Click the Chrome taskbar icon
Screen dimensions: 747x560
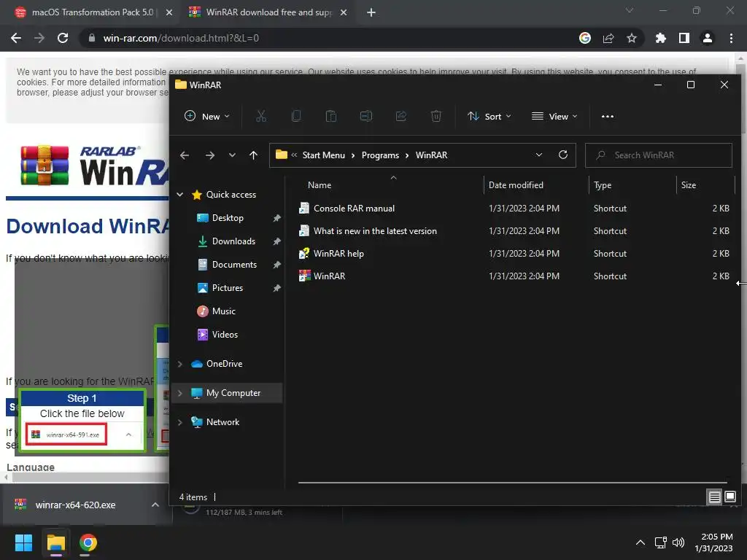88,542
